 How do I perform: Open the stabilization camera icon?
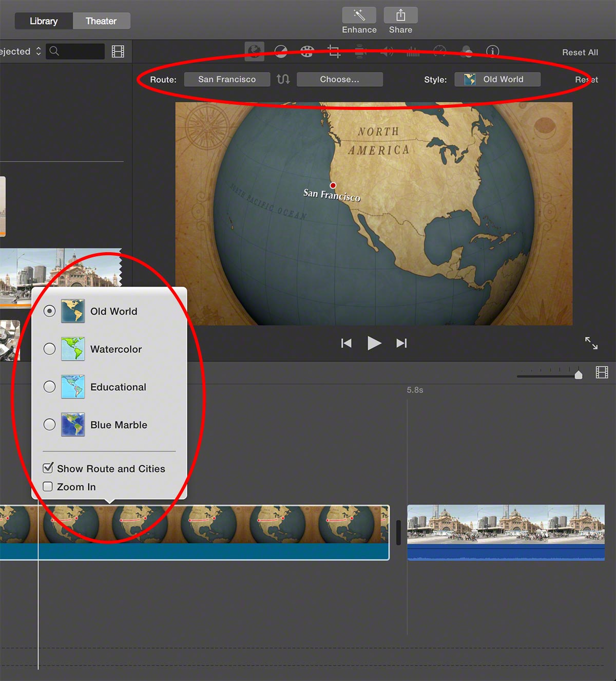point(360,51)
